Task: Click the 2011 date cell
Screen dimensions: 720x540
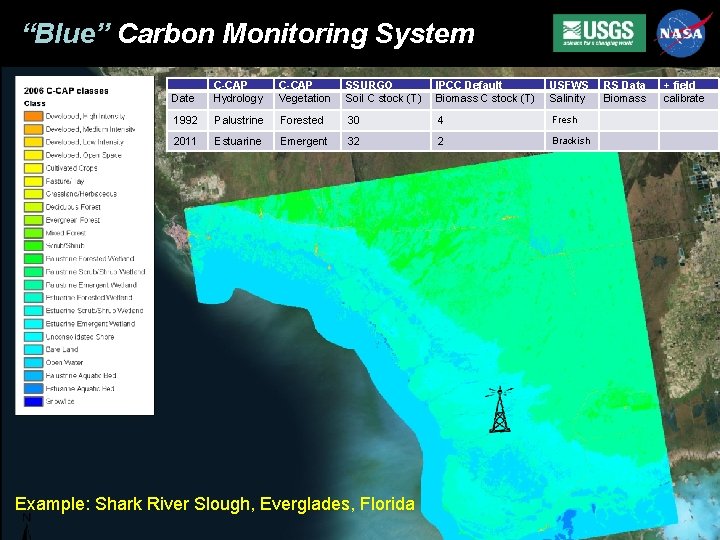Action: [x=186, y=141]
